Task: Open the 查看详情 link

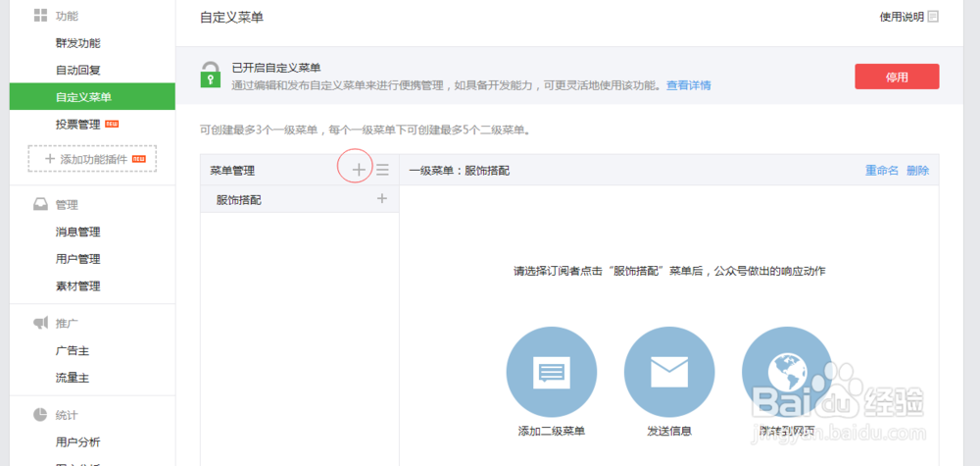Action: 689,85
